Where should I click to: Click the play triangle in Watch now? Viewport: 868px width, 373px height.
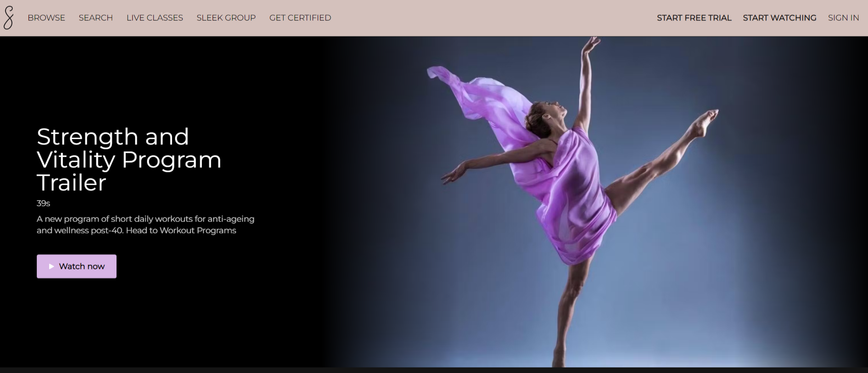tap(51, 266)
